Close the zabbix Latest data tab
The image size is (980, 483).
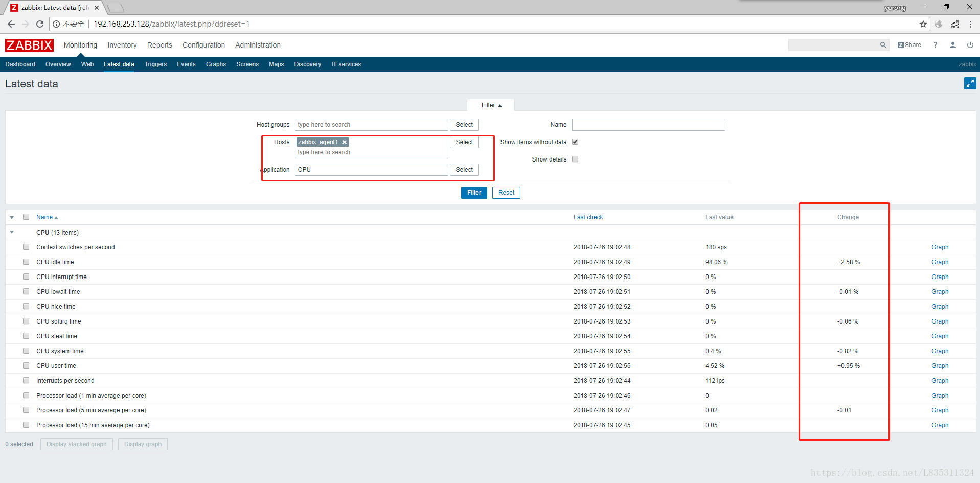[x=97, y=8]
